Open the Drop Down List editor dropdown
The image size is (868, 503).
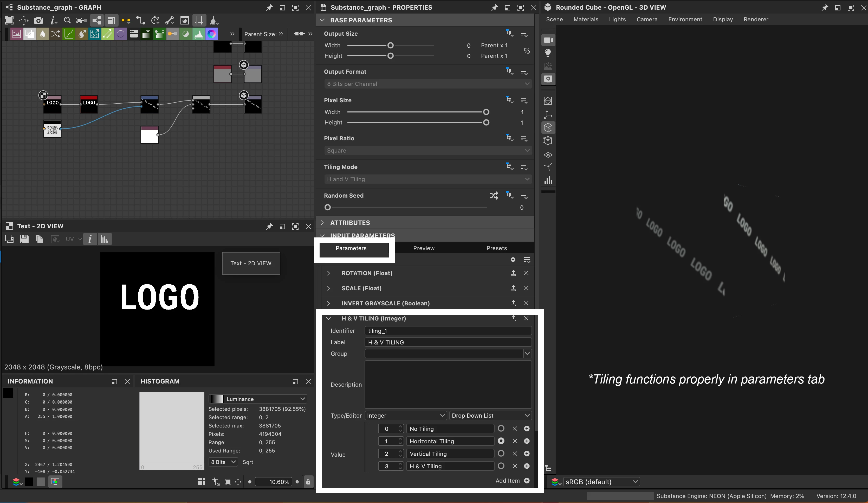tap(490, 416)
